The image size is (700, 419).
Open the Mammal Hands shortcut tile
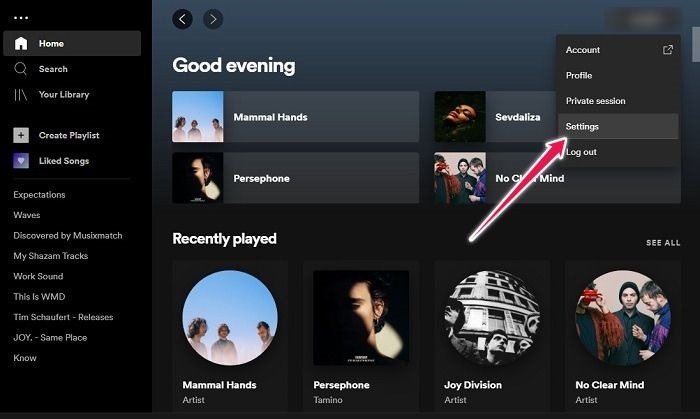[x=296, y=117]
